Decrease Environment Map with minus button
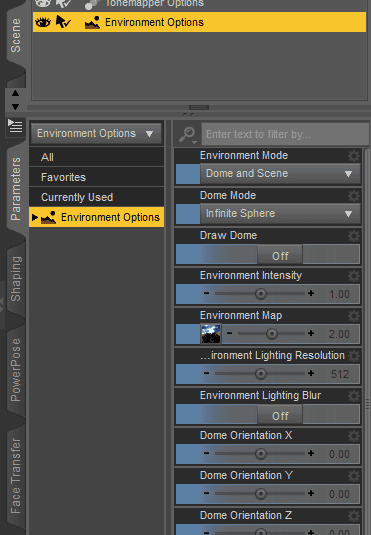The image size is (371, 535). [230, 333]
